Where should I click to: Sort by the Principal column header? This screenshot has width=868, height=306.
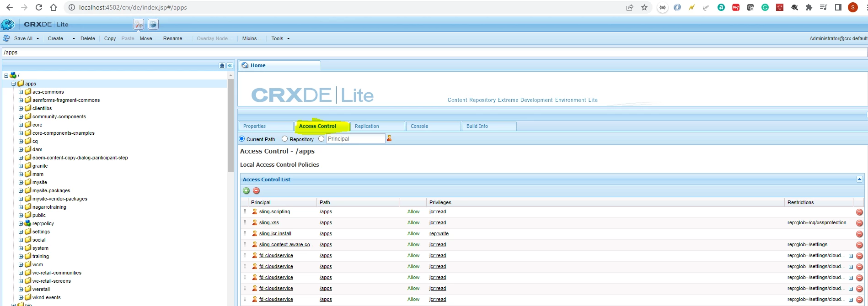coord(283,202)
